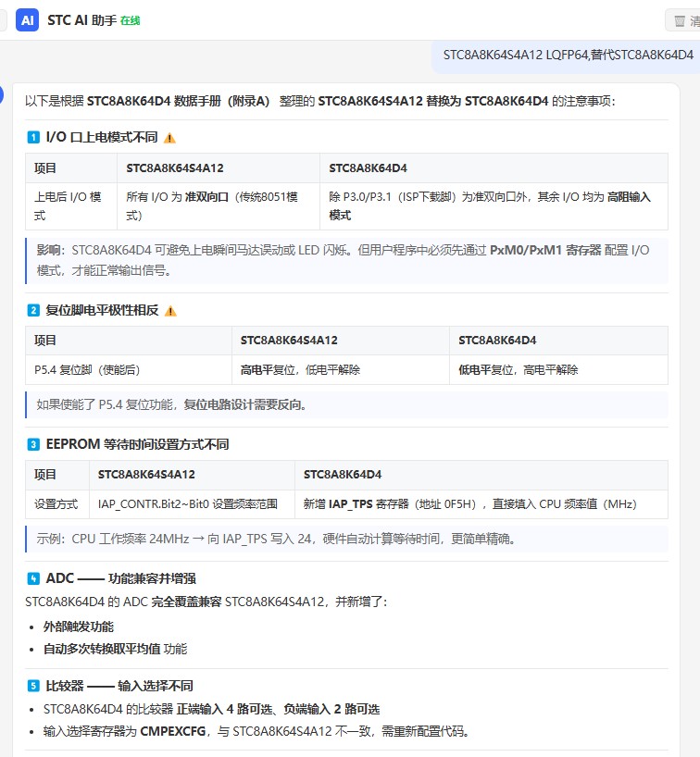
Task: Click the bullet 正端输入 4 路可选
Action: [211, 709]
